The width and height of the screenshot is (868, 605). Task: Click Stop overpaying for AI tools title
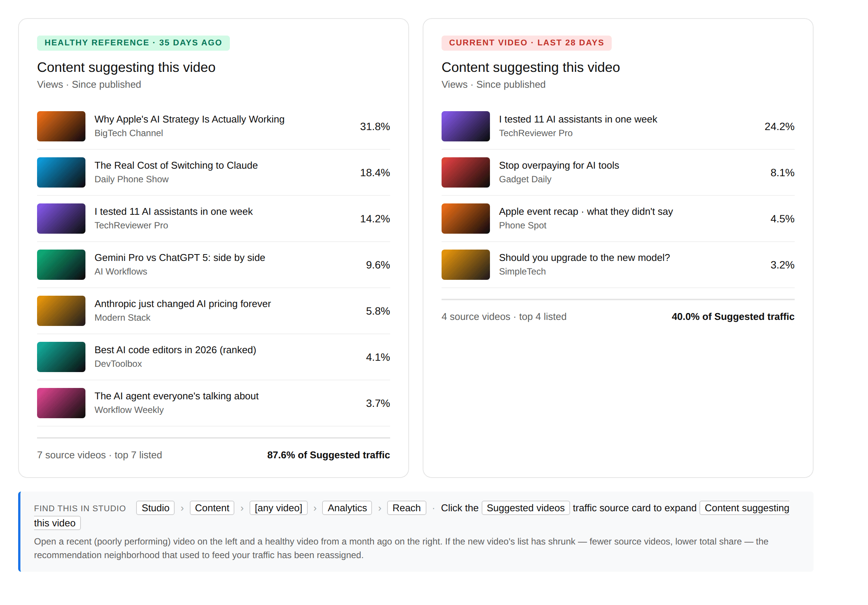pyautogui.click(x=559, y=165)
